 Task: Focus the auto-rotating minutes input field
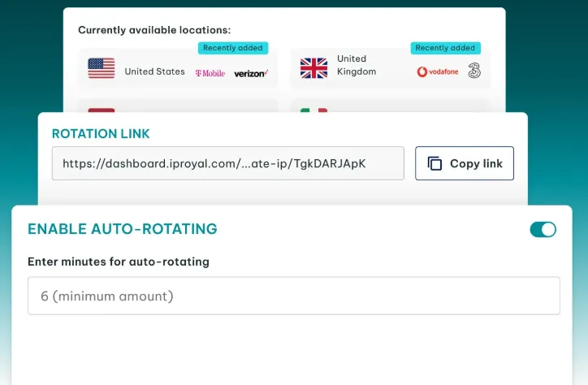click(293, 296)
